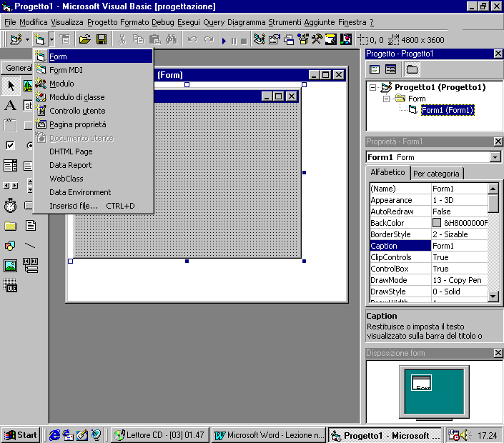Save the project with the floppy icon
Screen dimensions: 504x443
pos(102,40)
